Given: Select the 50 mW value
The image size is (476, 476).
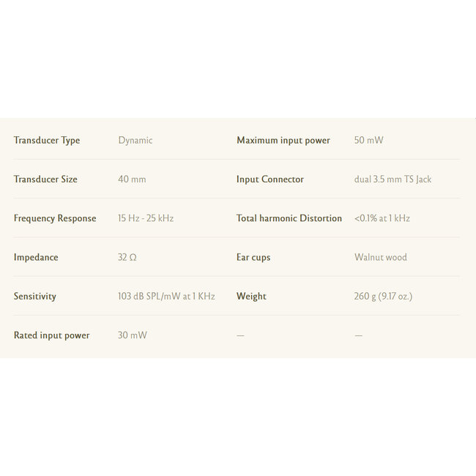Looking at the screenshot, I should (368, 141).
